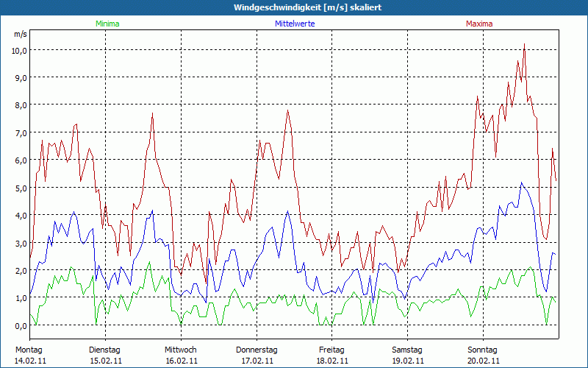This screenshot has width=588, height=368.
Task: Click the '2,0' y-axis value
Action: tap(21, 270)
